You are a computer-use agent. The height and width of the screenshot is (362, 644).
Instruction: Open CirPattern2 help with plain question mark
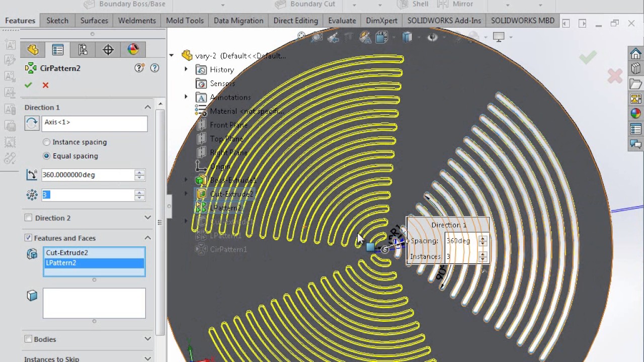(x=154, y=68)
